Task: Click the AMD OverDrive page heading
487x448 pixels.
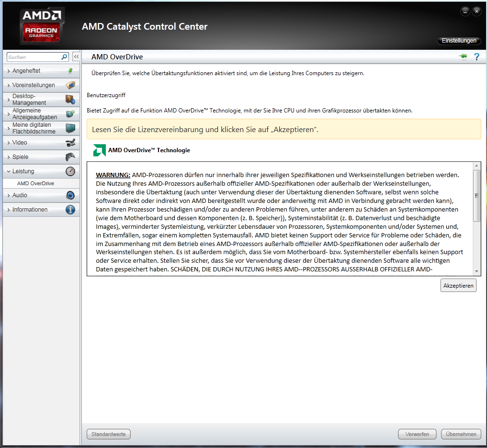Action: click(x=117, y=57)
